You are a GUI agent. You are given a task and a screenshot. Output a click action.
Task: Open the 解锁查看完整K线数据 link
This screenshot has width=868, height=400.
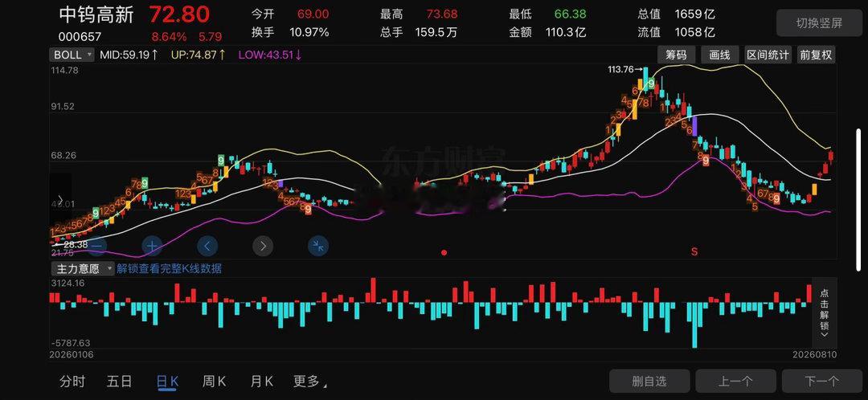pyautogui.click(x=170, y=269)
